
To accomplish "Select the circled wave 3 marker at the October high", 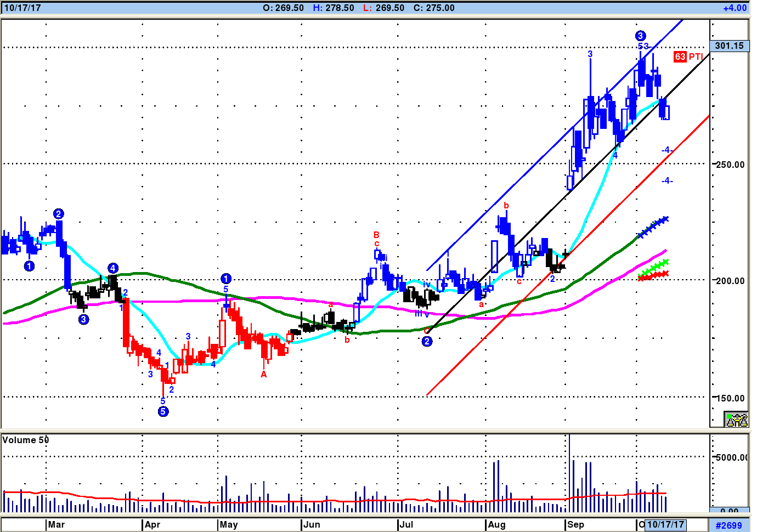I will click(640, 36).
